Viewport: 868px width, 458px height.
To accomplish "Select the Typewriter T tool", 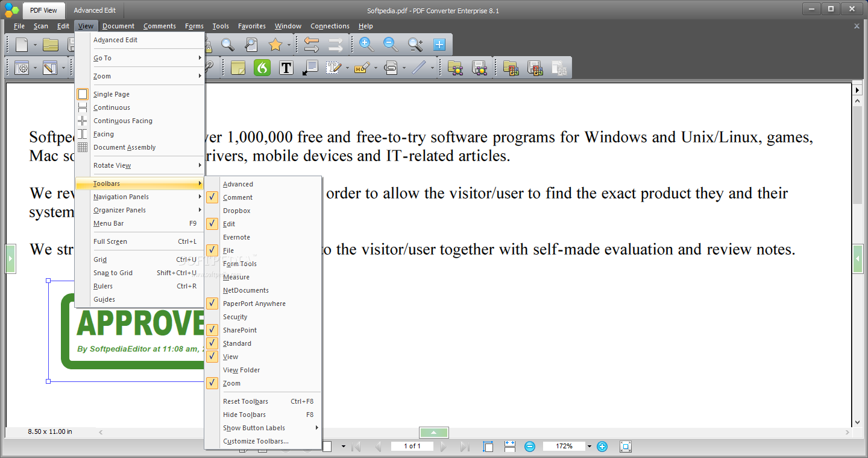I will pyautogui.click(x=286, y=68).
